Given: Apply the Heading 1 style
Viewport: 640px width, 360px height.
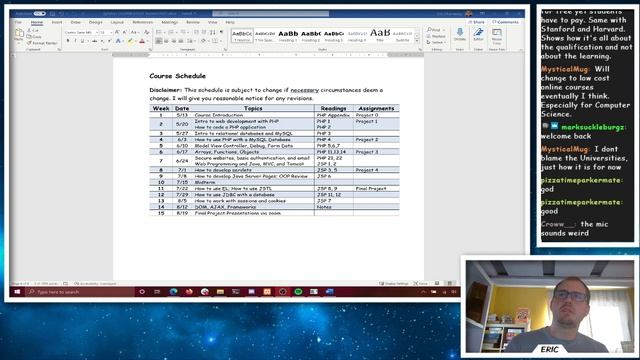Looking at the screenshot, I should click(288, 36).
